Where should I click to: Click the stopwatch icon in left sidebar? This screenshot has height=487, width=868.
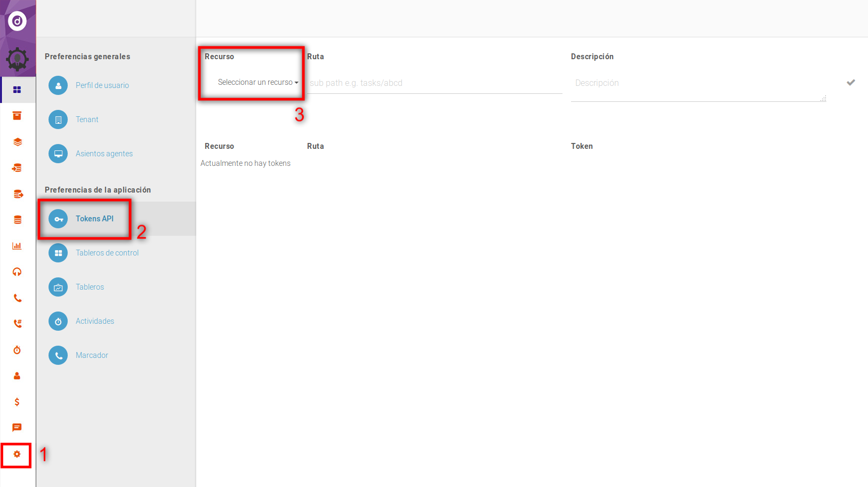(17, 350)
